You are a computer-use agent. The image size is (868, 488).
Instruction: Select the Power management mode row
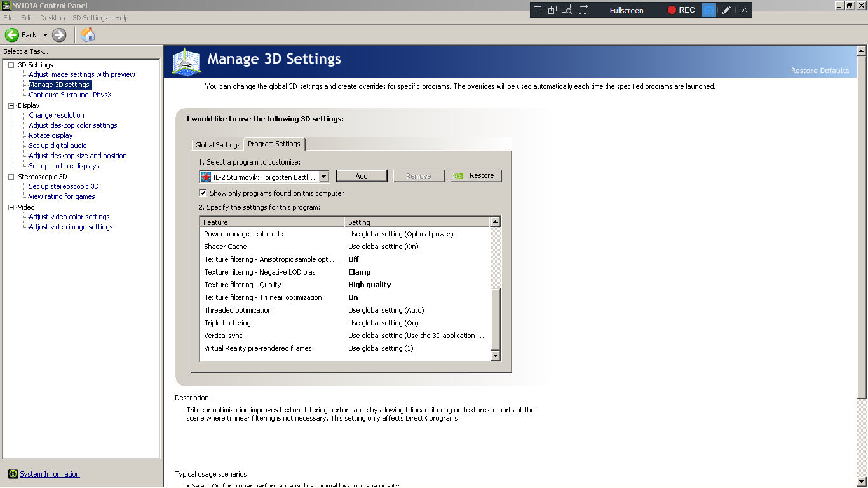(345, 234)
